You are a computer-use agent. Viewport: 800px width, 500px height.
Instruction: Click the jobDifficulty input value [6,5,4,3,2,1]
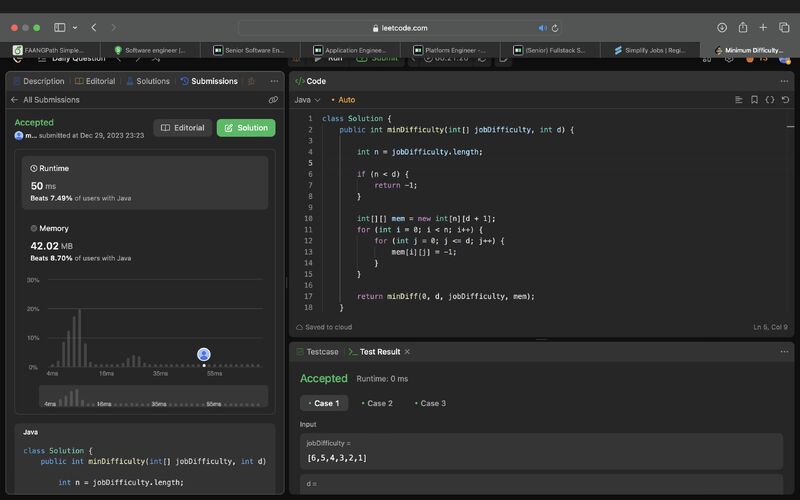click(337, 458)
